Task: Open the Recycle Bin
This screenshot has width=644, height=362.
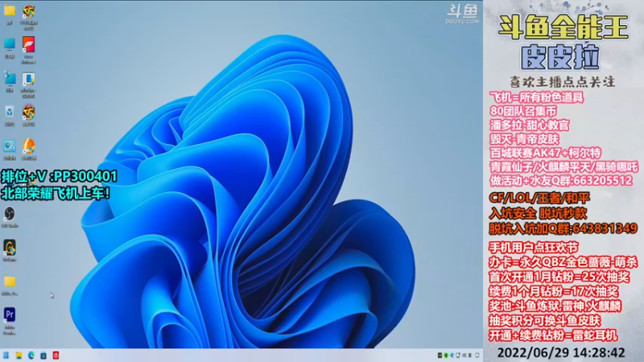Action: pyautogui.click(x=10, y=112)
